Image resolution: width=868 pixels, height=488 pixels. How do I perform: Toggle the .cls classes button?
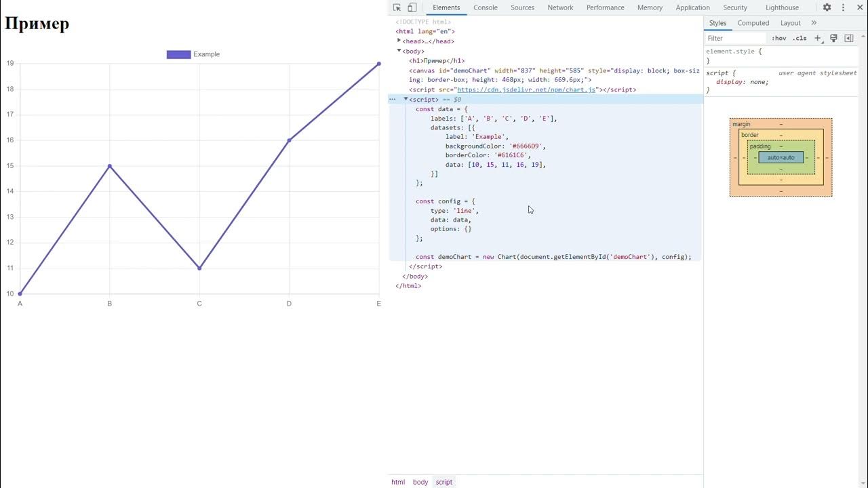coord(800,38)
